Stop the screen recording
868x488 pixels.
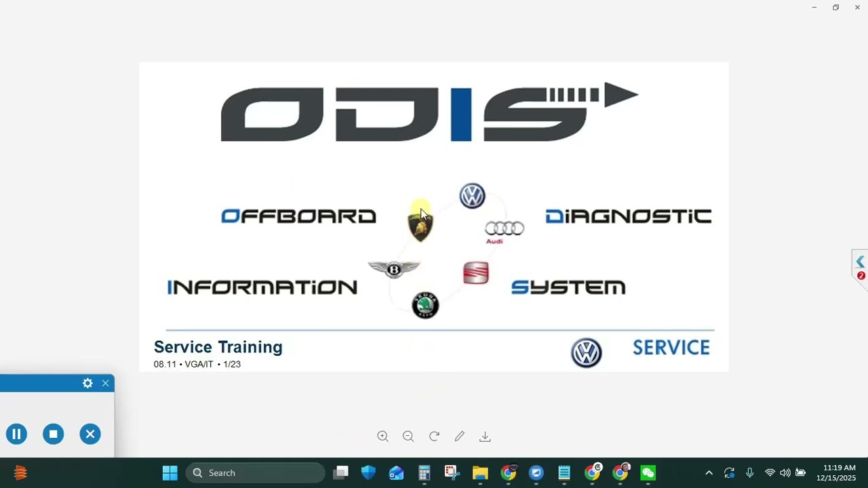tap(54, 434)
